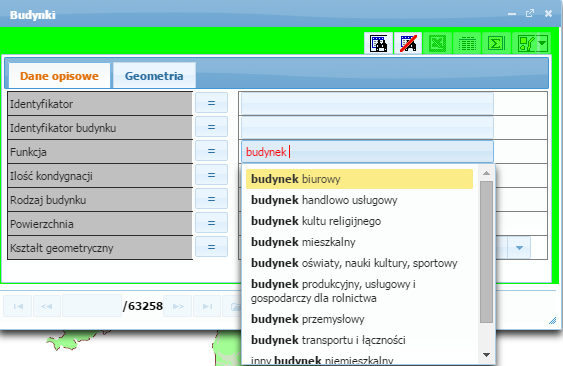The height and width of the screenshot is (366, 563).
Task: Switch to the Geometria tab
Action: click(154, 76)
